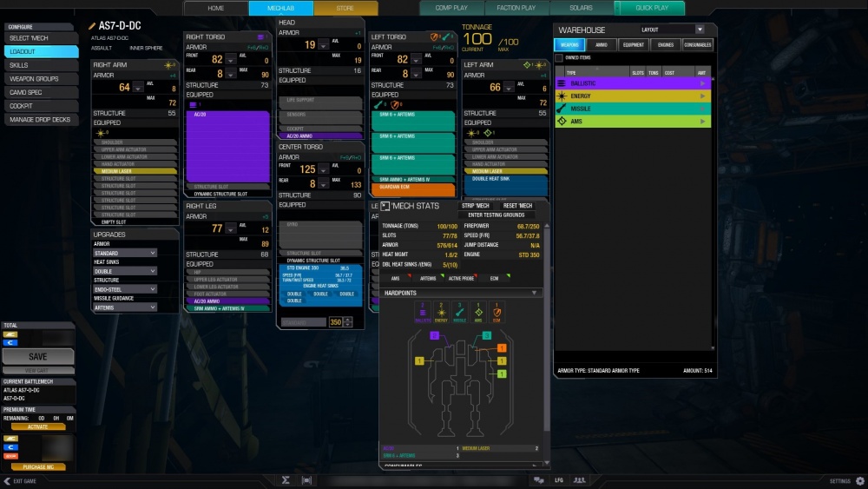Click the AMS hardpoint icon in Hardpoints

478,313
